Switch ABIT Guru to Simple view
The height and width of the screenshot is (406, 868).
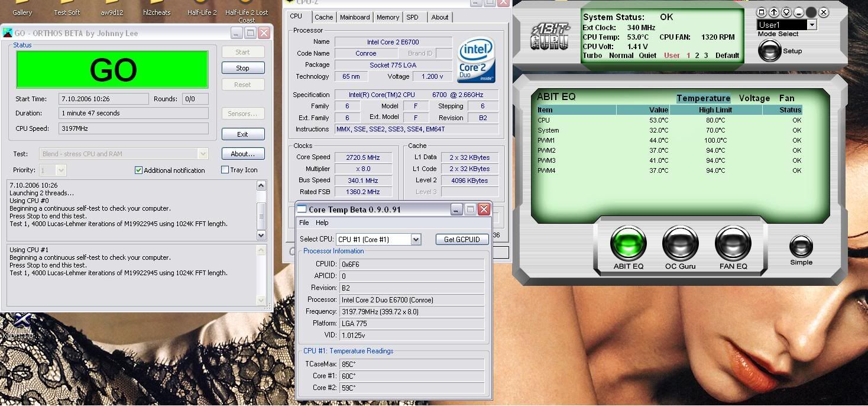click(801, 246)
